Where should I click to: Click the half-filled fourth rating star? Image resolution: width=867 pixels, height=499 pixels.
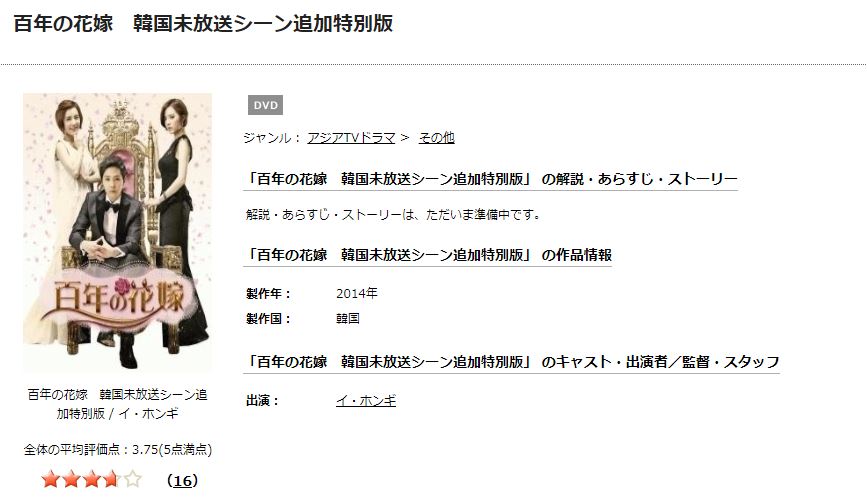pos(112,479)
